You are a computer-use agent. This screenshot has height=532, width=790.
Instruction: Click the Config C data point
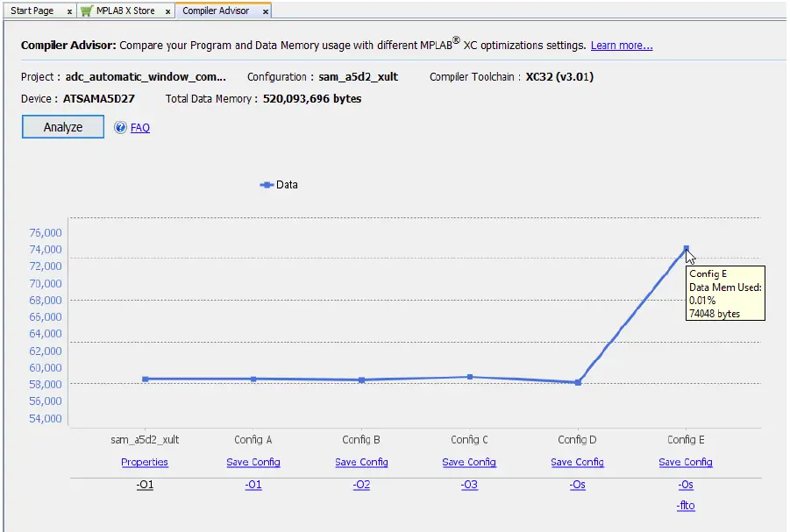coord(470,377)
